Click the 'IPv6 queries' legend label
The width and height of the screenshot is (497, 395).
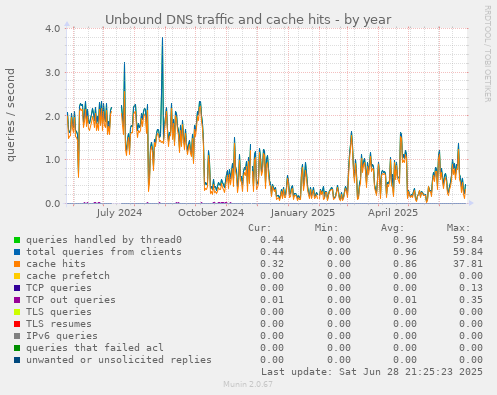[x=62, y=336]
